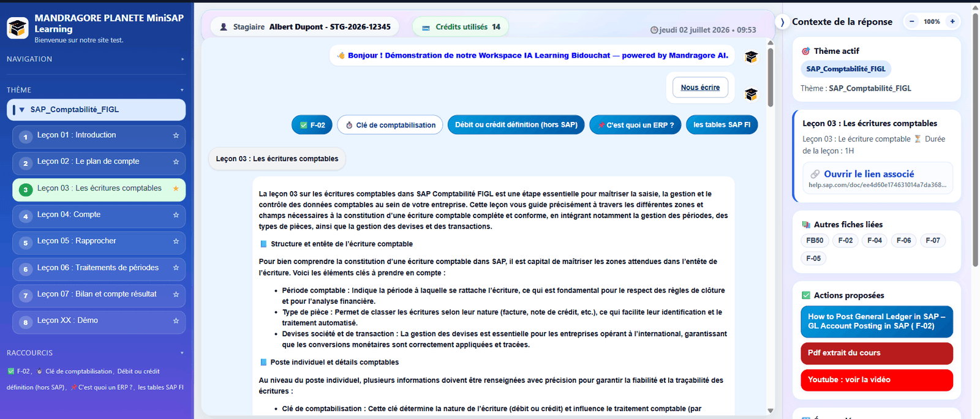This screenshot has width=980, height=419.
Task: Open Leçon 05 : Rapprocher
Action: click(x=99, y=243)
